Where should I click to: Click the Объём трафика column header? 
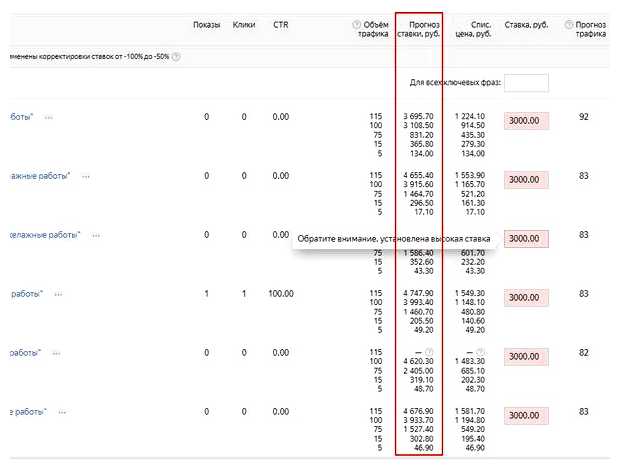(373, 29)
